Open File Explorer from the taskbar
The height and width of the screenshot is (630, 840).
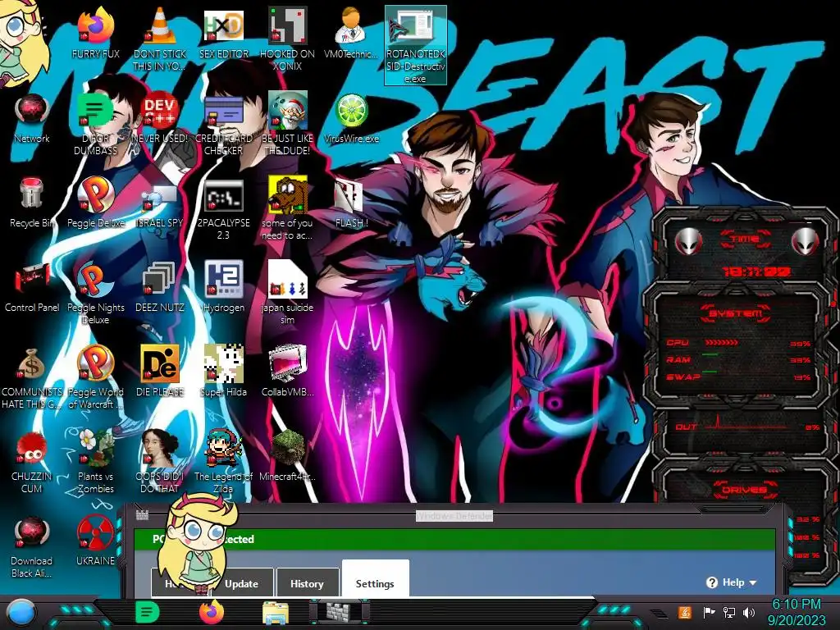[x=276, y=614]
